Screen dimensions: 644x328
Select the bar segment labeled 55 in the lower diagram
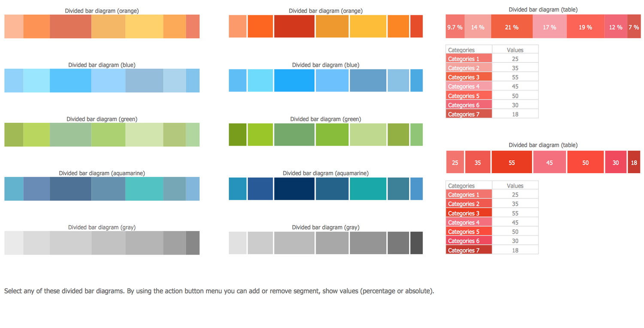coord(512,162)
